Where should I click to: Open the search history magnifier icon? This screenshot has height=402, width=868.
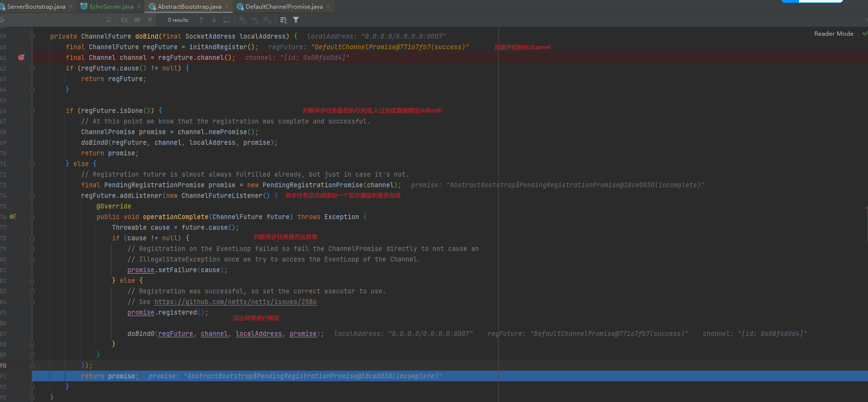pyautogui.click(x=2, y=20)
